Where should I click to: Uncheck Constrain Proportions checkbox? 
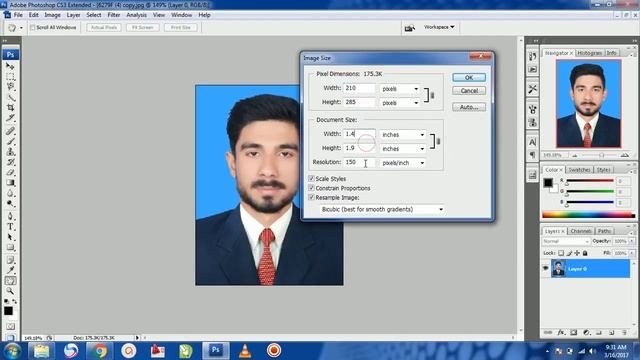tap(311, 188)
